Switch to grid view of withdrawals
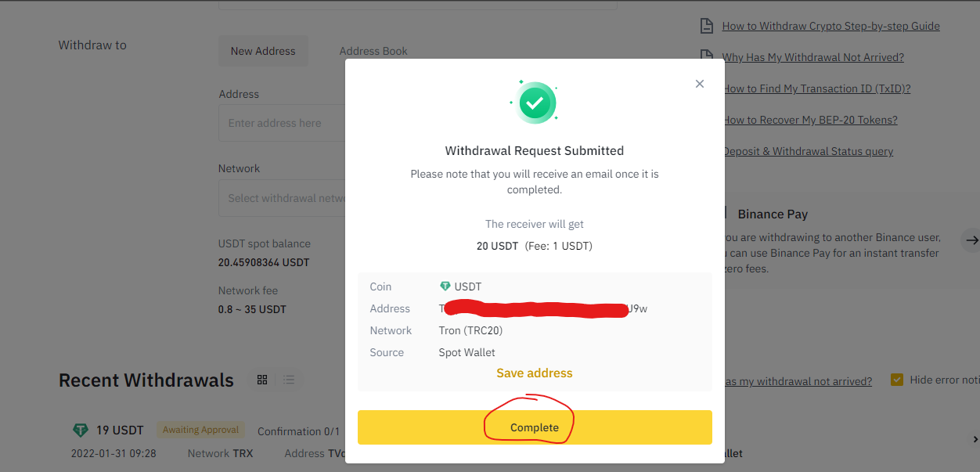980x472 pixels. (262, 380)
